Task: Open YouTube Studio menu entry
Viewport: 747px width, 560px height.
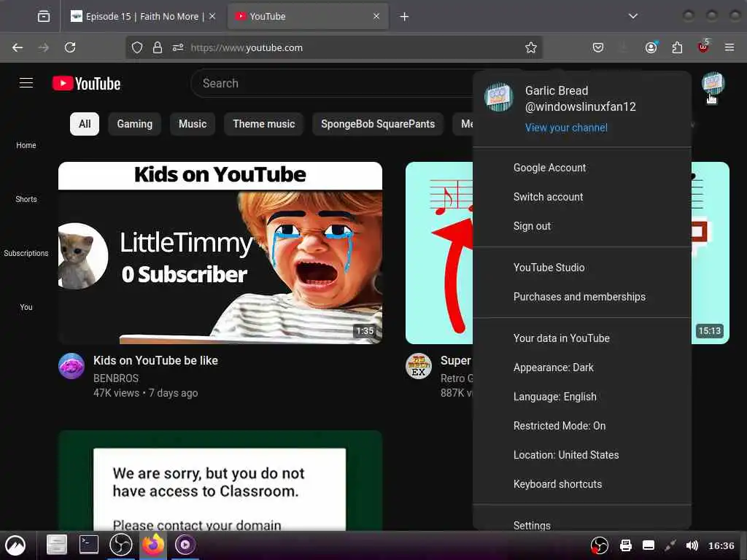Action: click(x=582, y=268)
